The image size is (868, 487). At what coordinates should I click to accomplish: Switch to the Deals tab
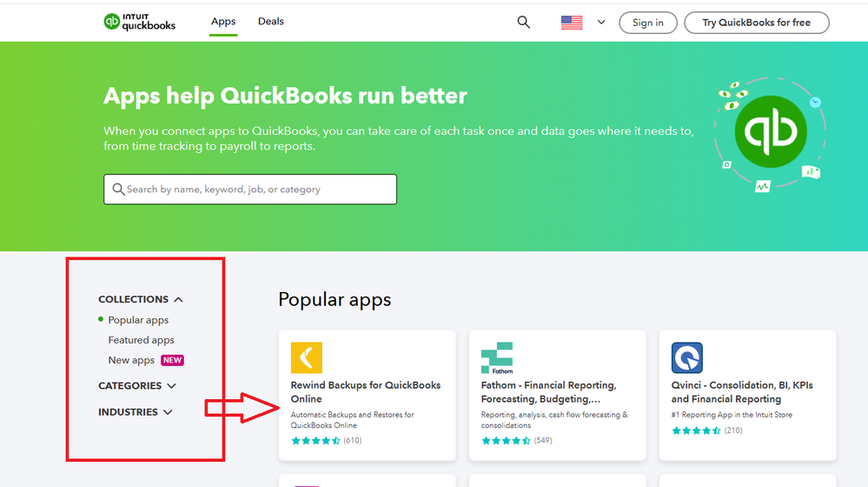pyautogui.click(x=271, y=22)
